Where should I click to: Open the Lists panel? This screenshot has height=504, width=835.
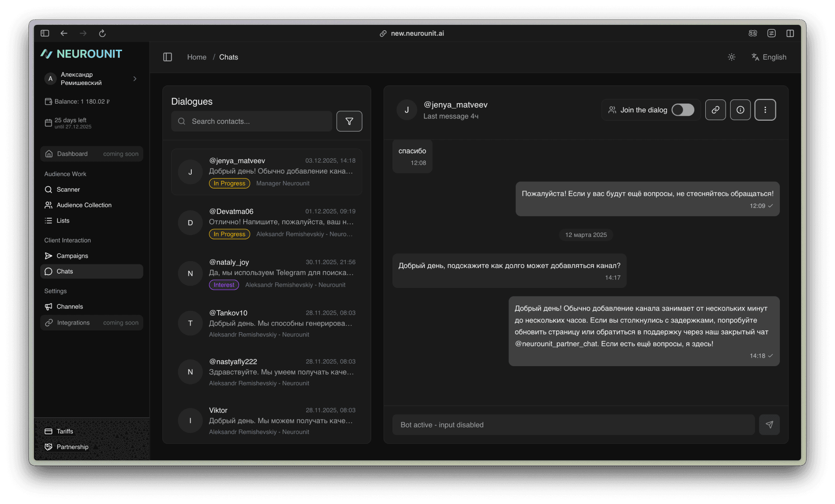[63, 221]
